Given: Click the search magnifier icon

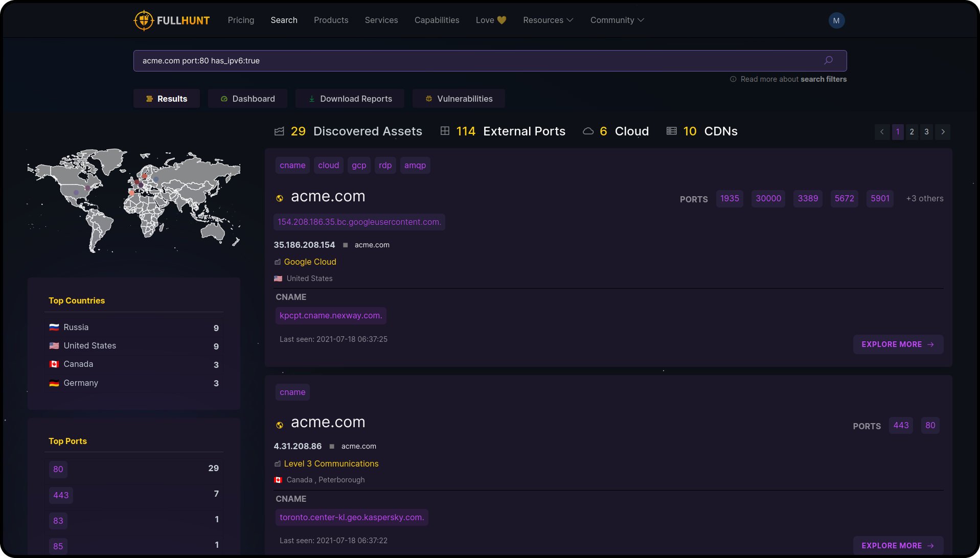Looking at the screenshot, I should [828, 60].
